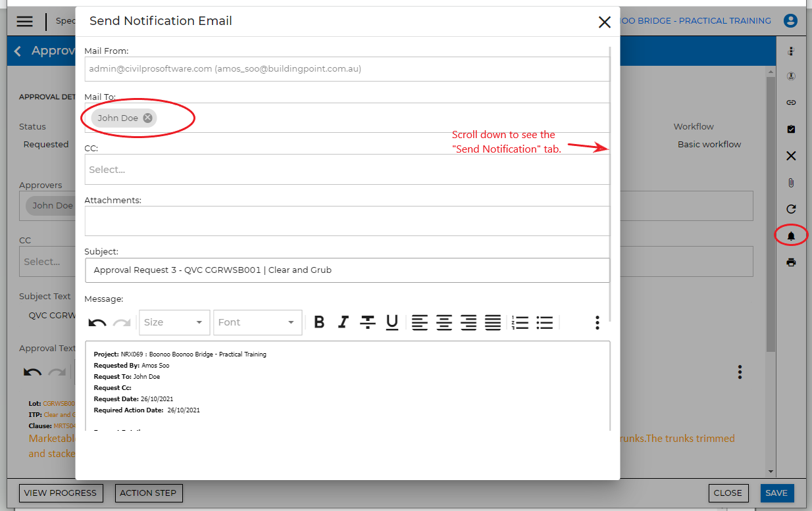Open the CC recipient select field
812x511 pixels.
[x=347, y=170]
